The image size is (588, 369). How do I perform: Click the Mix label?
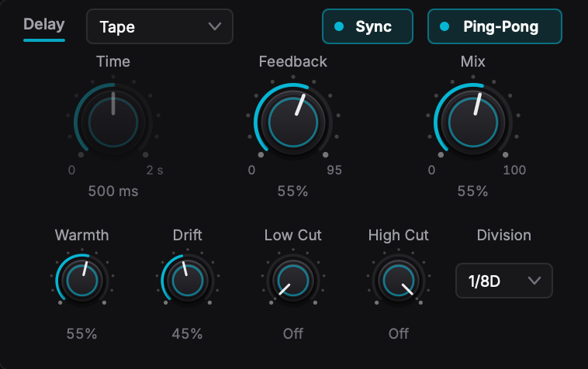click(x=473, y=61)
